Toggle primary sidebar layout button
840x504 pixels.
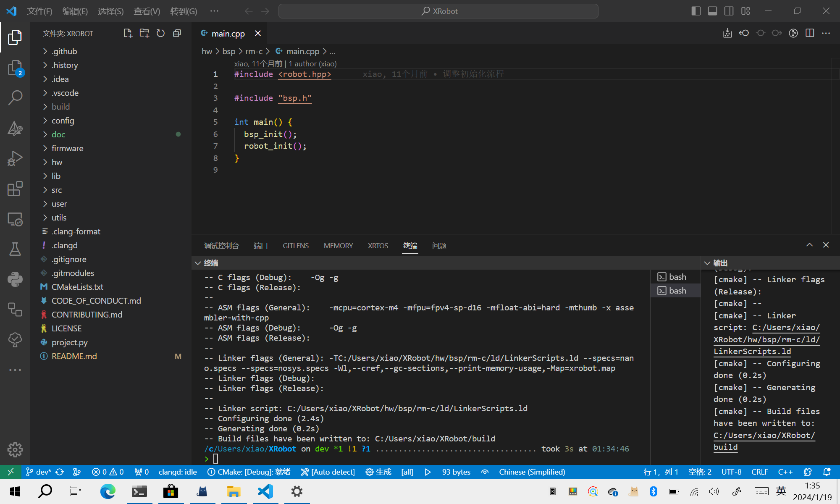click(696, 11)
